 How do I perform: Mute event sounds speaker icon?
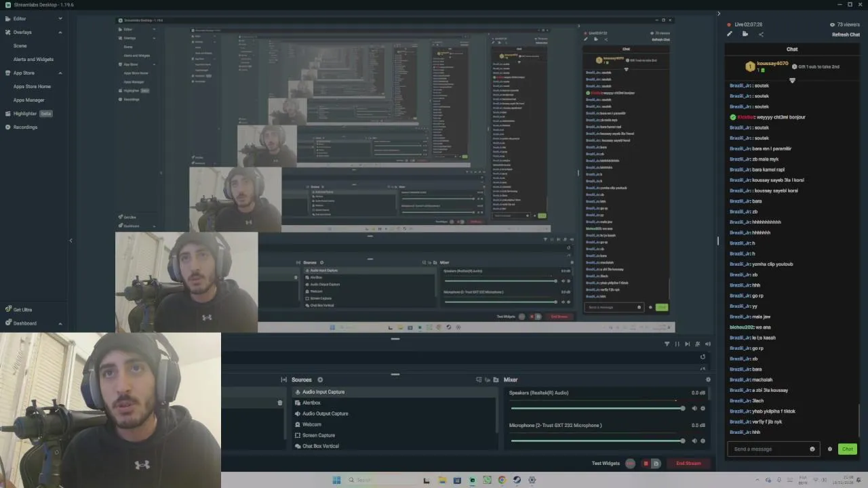point(708,344)
